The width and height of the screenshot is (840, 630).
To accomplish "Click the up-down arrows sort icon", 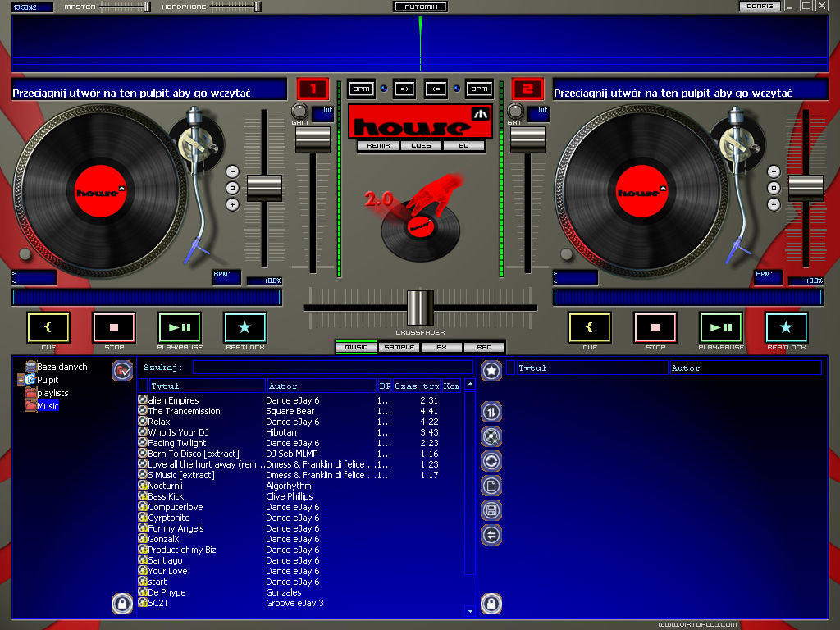I will pyautogui.click(x=491, y=412).
